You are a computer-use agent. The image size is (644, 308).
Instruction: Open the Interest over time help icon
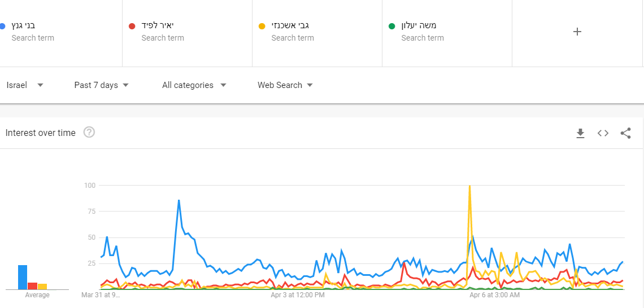89,133
